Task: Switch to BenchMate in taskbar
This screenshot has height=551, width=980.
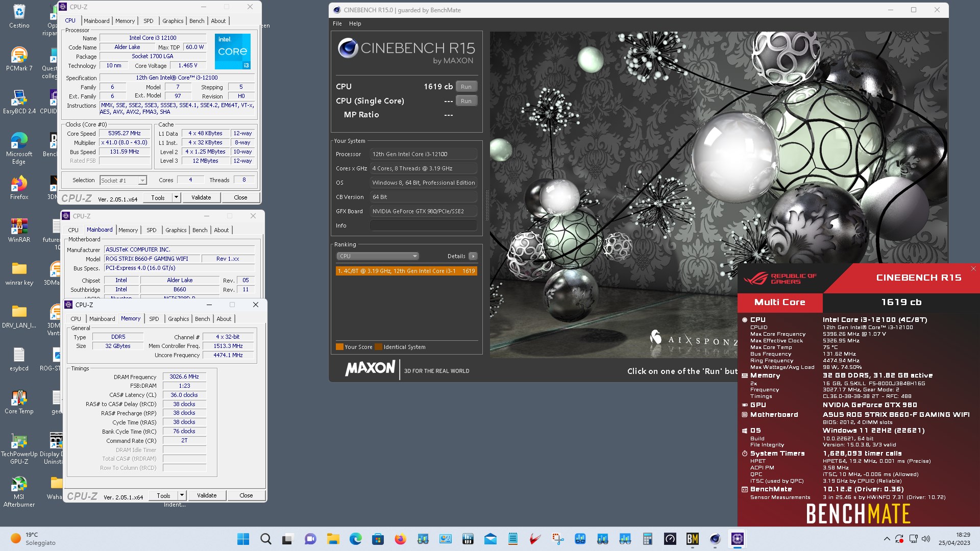Action: click(692, 539)
